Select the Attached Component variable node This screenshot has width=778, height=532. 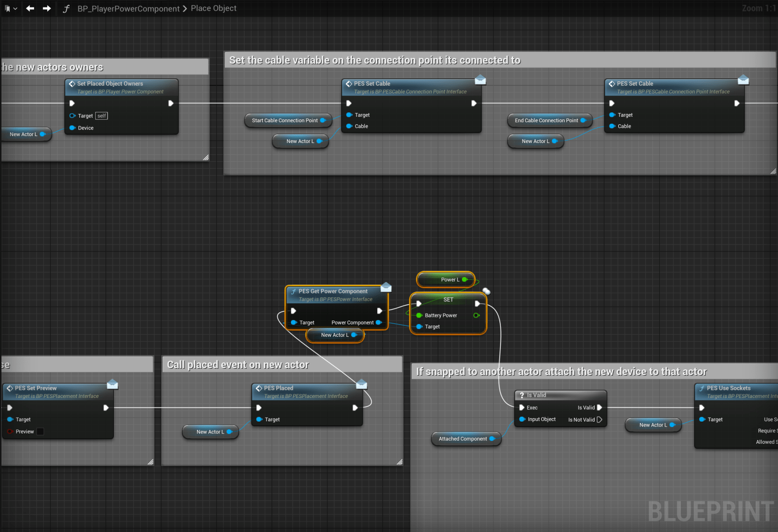coord(462,439)
